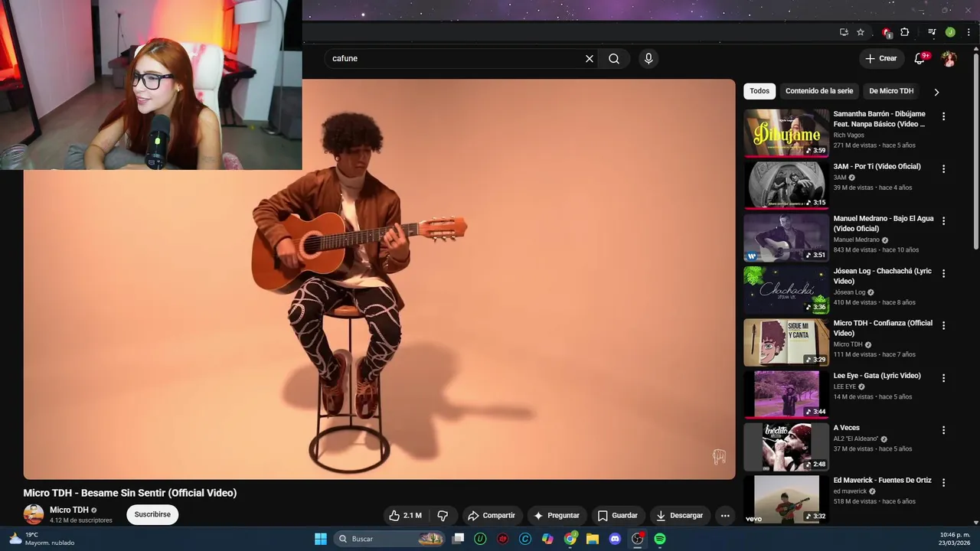The height and width of the screenshot is (551, 980).
Task: Open the browser extensions puzzle icon
Action: click(x=905, y=32)
